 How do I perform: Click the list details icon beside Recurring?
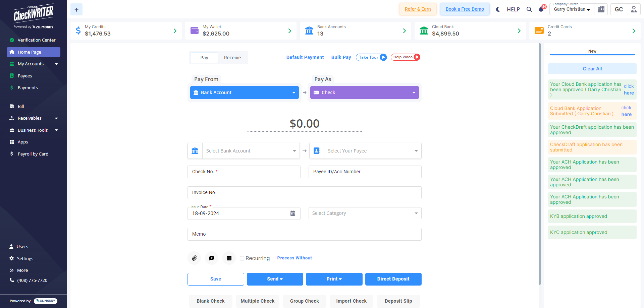pos(229,258)
